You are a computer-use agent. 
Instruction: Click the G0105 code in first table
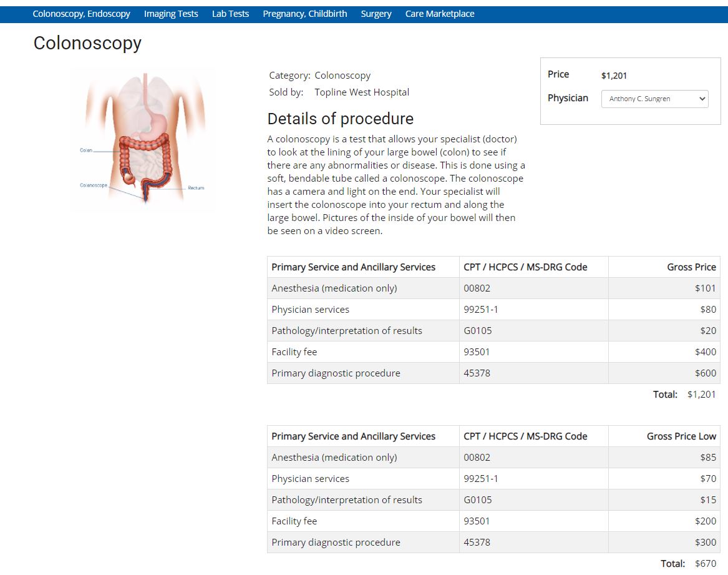[477, 331]
